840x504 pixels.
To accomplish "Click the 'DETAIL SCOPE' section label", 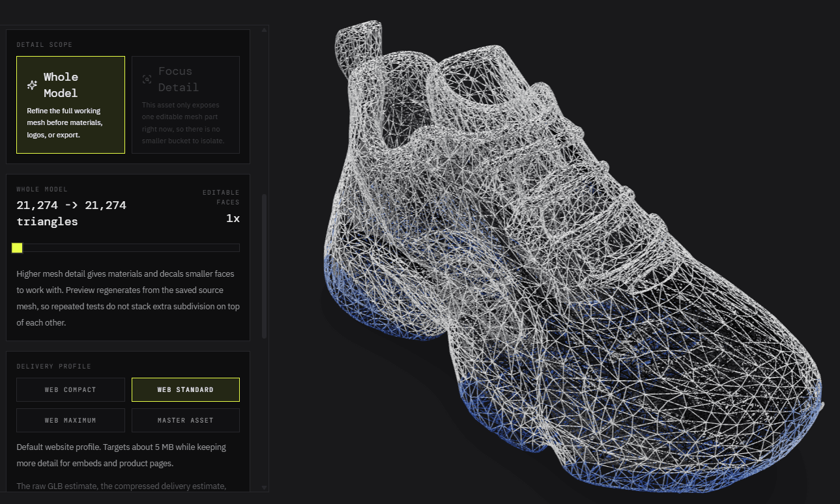I will pos(44,45).
